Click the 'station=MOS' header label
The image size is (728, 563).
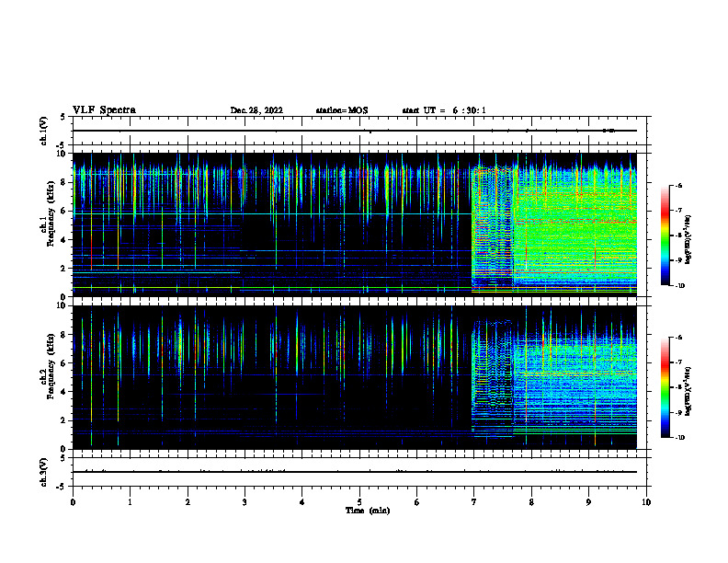coord(342,110)
